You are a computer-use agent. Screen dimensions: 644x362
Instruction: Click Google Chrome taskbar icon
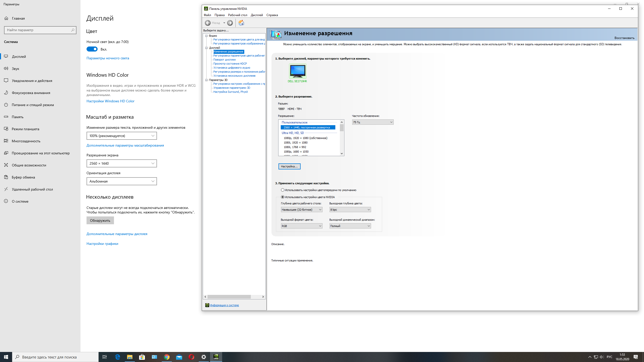point(167,357)
